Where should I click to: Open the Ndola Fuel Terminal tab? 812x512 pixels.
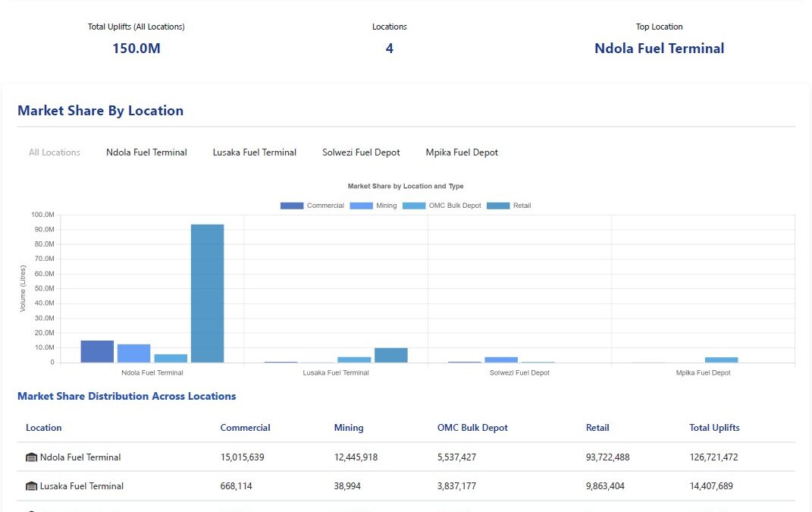pyautogui.click(x=146, y=152)
